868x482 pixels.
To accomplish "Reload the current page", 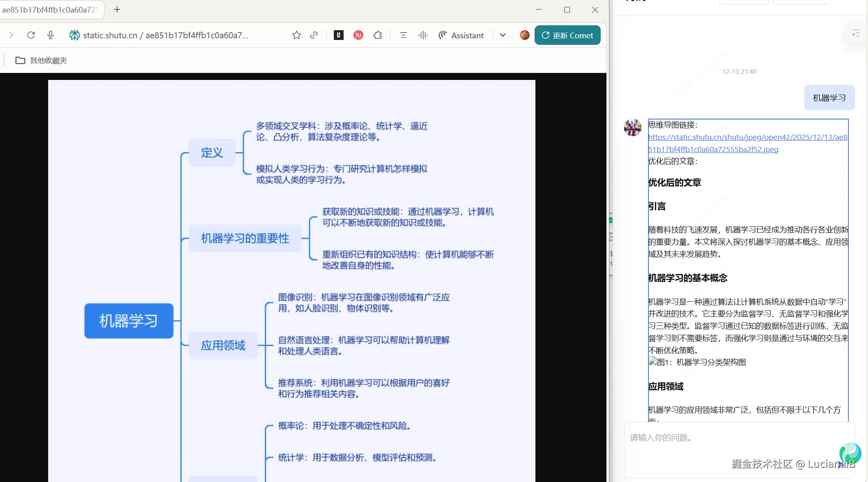I will (31, 35).
